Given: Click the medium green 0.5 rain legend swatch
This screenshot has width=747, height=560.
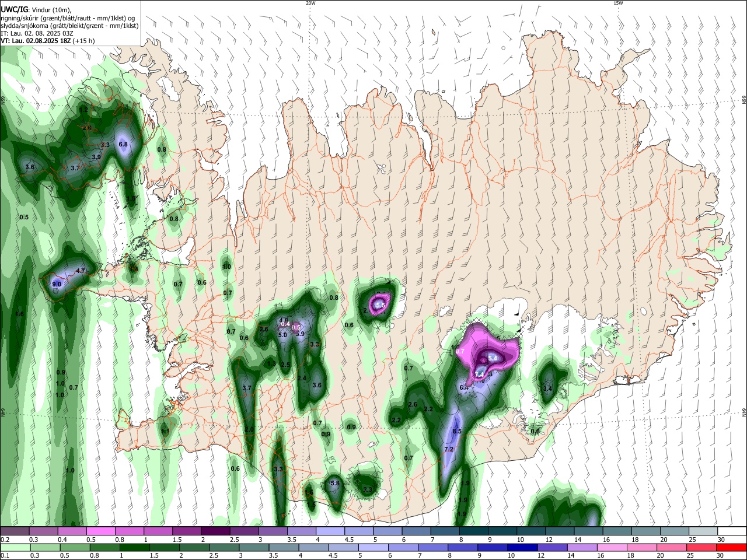Looking at the screenshot, I should 75,547.
